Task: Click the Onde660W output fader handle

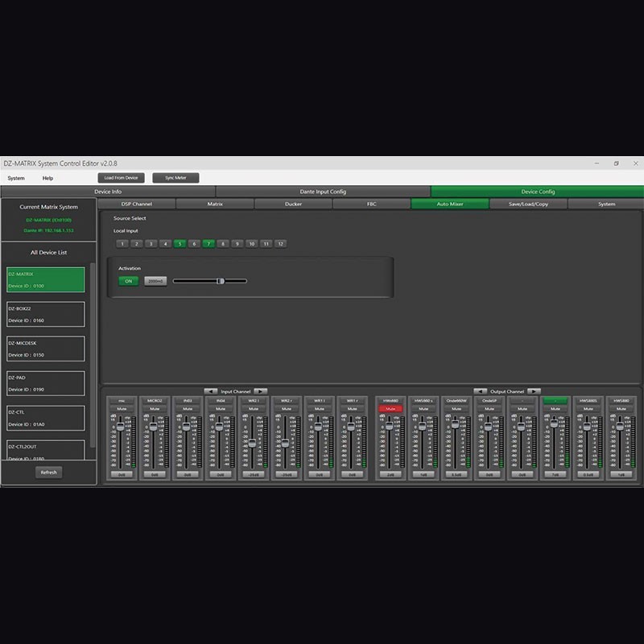Action: (x=455, y=424)
